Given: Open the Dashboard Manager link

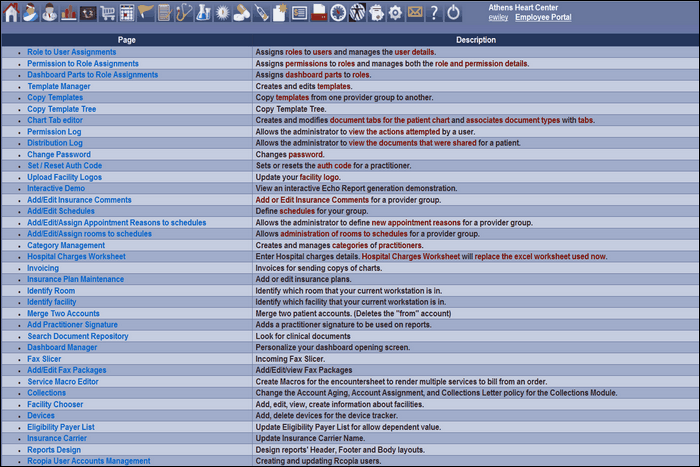Looking at the screenshot, I should click(x=62, y=347).
